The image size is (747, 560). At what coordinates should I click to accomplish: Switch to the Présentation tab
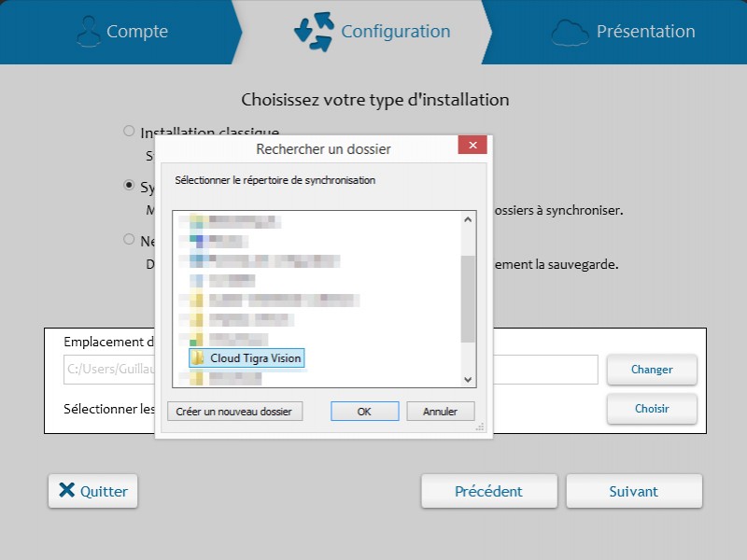[x=626, y=32]
